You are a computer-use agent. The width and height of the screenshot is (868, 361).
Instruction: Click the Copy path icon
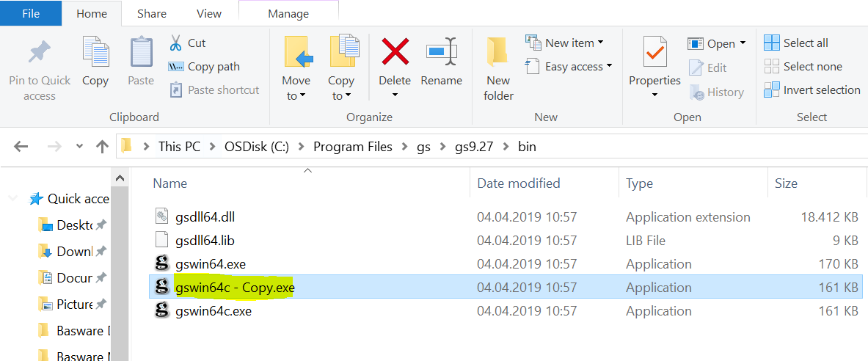pyautogui.click(x=176, y=67)
